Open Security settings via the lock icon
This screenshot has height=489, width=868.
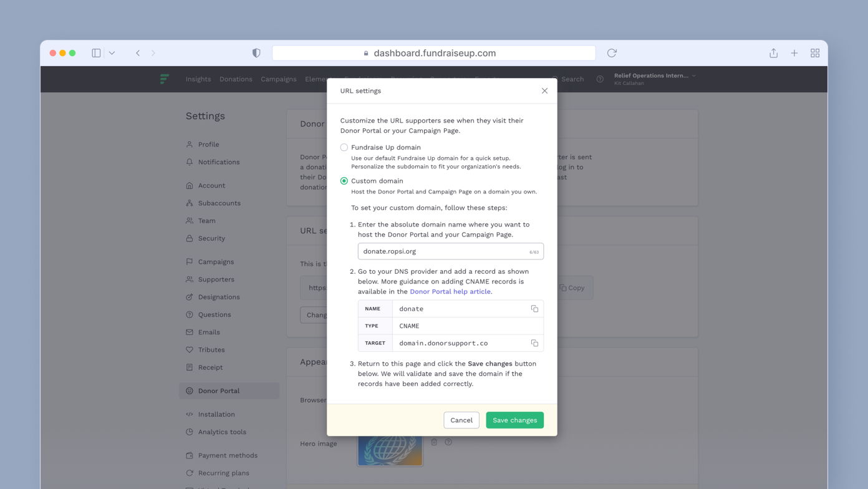189,238
